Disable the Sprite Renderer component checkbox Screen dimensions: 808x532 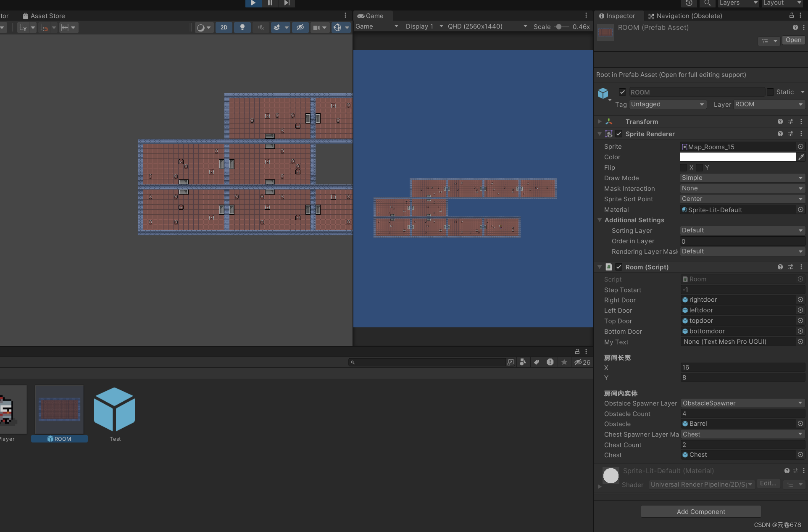click(619, 134)
